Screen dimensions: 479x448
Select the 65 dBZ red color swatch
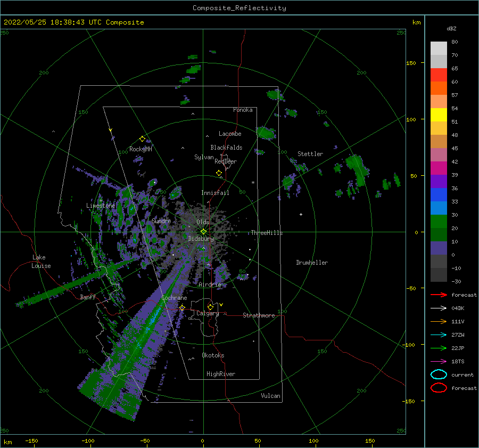[439, 75]
